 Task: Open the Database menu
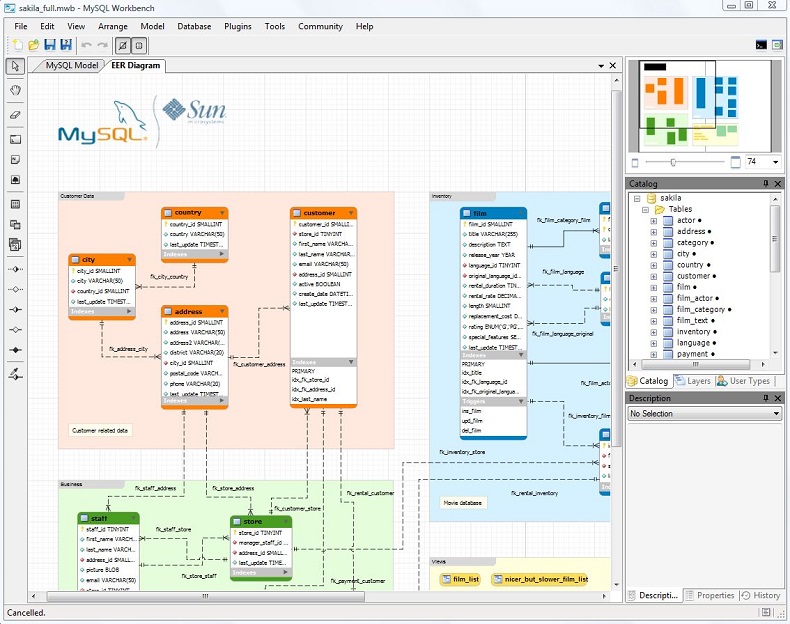click(194, 26)
